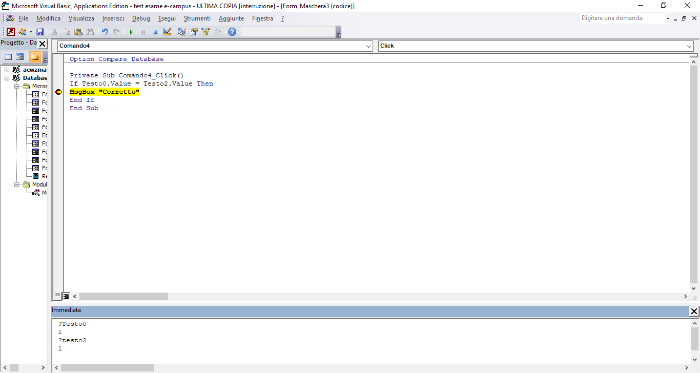Image resolution: width=700 pixels, height=373 pixels.
Task: Open the Finestra menu
Action: click(262, 18)
